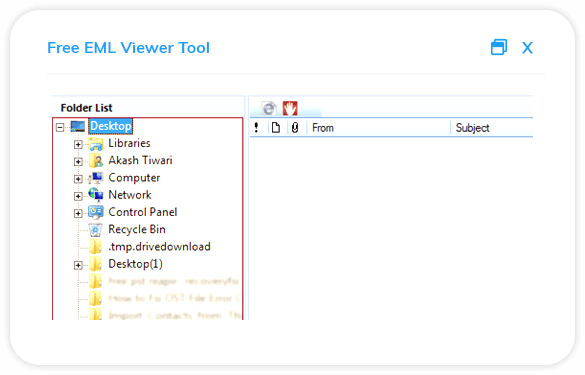The width and height of the screenshot is (585, 375).
Task: Click the Akash Tiwari user folder icon
Action: click(96, 160)
